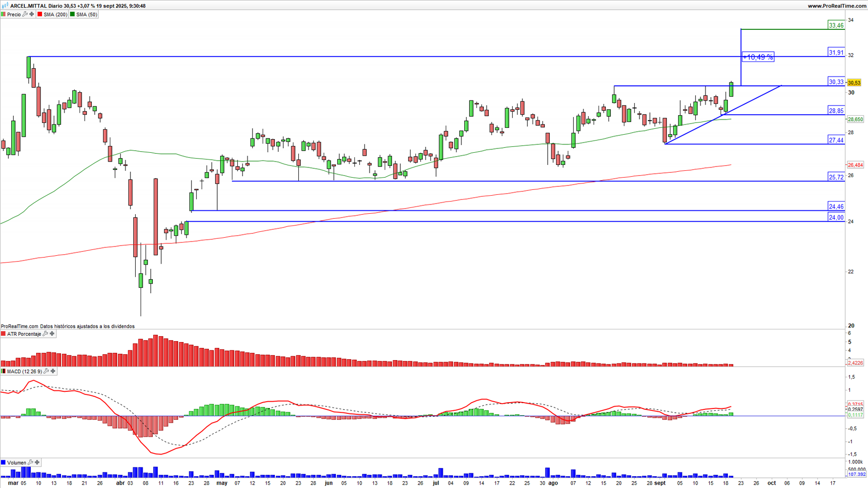The width and height of the screenshot is (868, 488).
Task: Open ATR Porcentaje wrench settings
Action: pos(45,334)
